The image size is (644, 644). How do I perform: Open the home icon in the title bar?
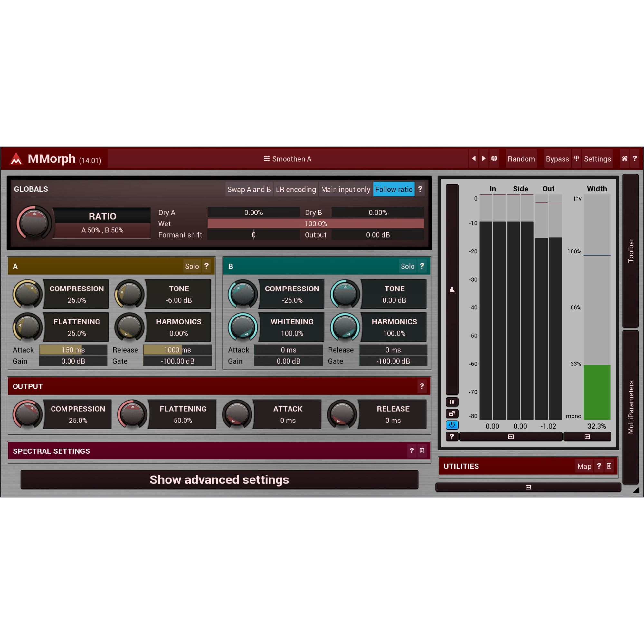pos(624,159)
